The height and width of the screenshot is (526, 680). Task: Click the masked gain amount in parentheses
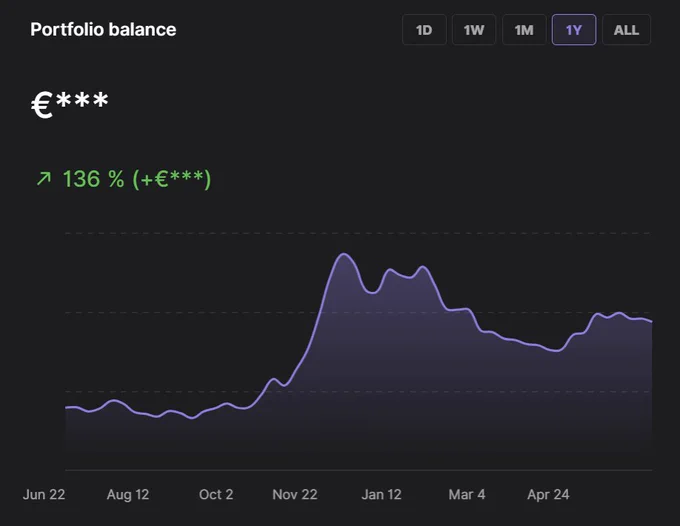click(x=172, y=179)
